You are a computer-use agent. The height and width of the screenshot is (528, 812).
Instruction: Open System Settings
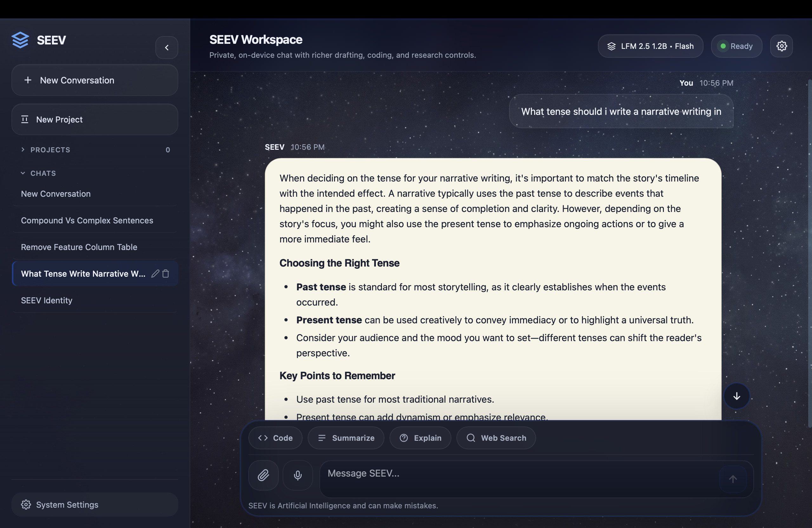(x=95, y=505)
